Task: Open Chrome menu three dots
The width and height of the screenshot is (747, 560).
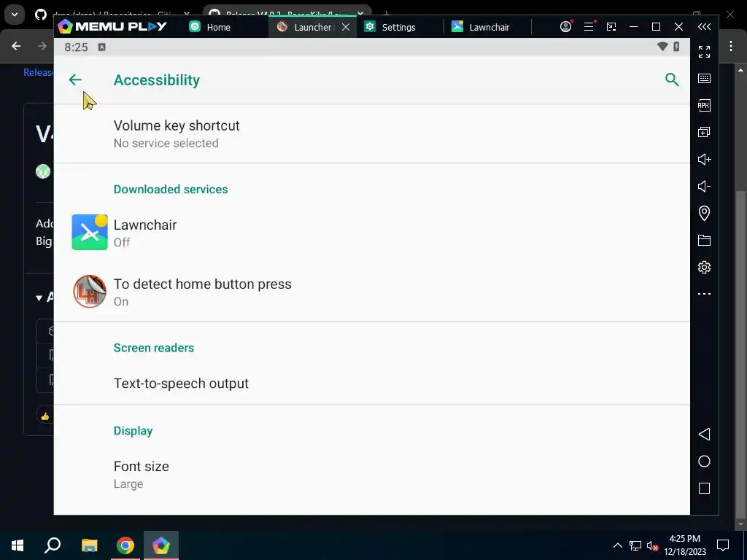Action: pyautogui.click(x=731, y=46)
